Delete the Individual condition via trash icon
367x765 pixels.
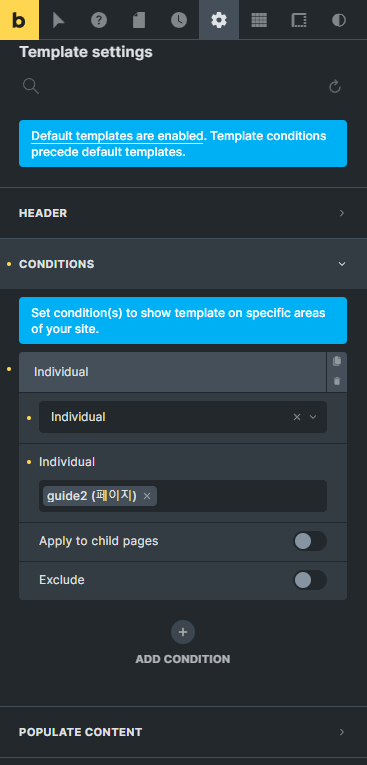pos(337,382)
